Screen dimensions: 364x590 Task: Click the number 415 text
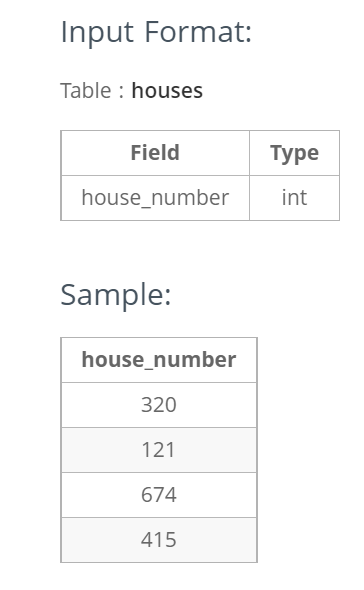pos(159,540)
